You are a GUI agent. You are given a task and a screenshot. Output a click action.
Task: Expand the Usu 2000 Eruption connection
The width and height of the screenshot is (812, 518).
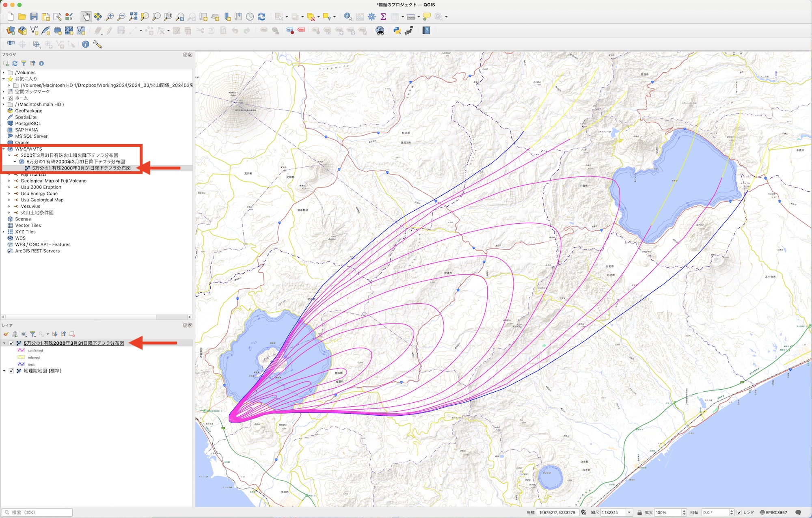point(9,187)
